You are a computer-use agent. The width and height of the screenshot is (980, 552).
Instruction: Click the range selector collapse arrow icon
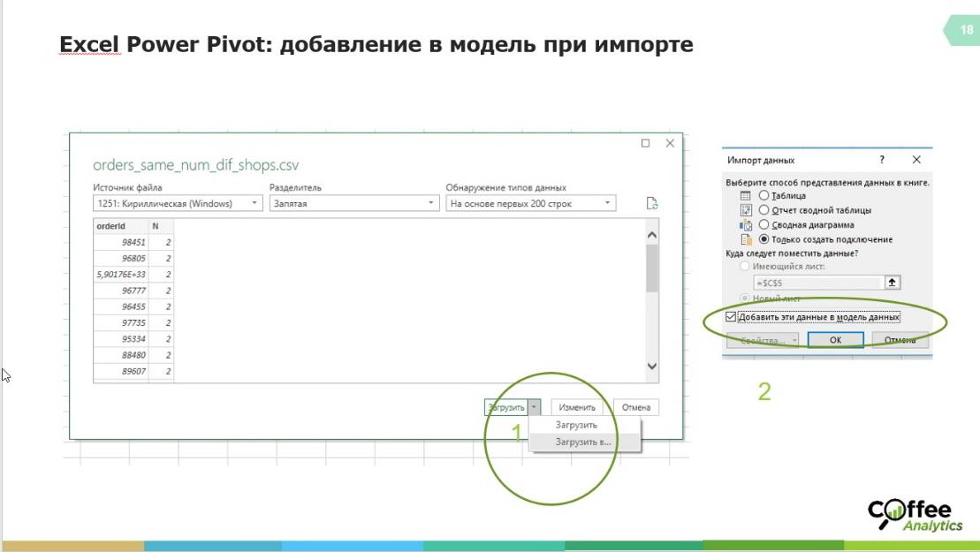(x=892, y=283)
